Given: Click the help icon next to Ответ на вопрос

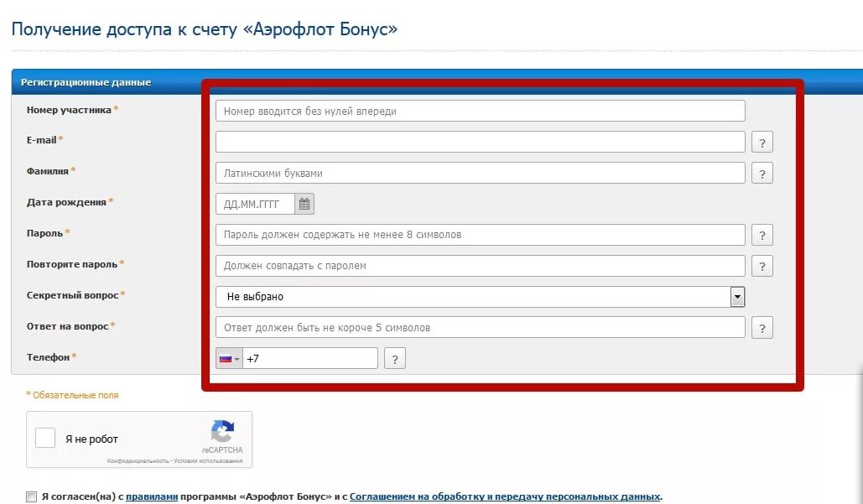Looking at the screenshot, I should pos(762,328).
